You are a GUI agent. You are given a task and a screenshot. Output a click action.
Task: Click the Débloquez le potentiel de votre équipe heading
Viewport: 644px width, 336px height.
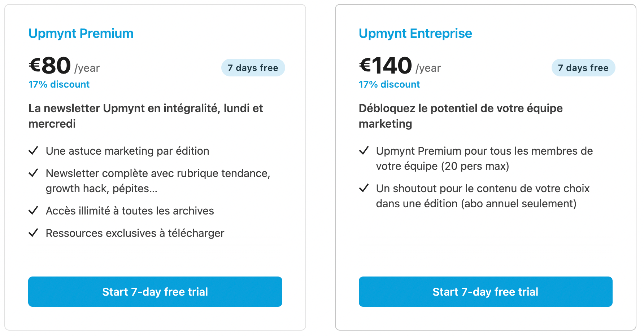point(461,116)
